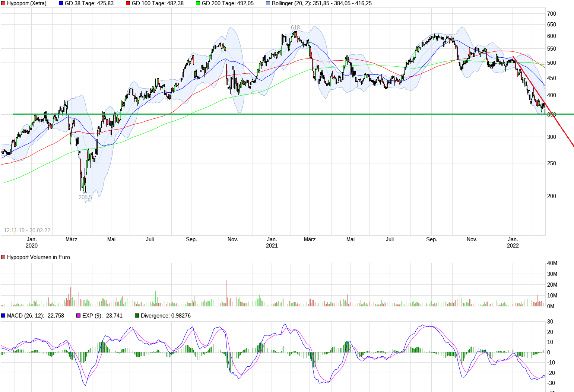Click the magenta EXP (9) swatch
Screen dimensions: 574x392
[x=79, y=316]
